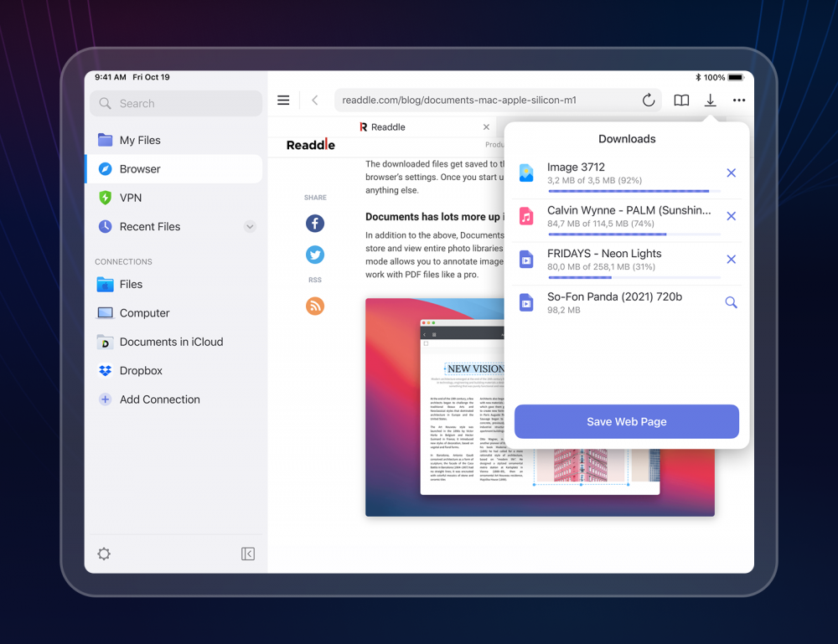Screen dimensions: 838x644
Task: Click the CONNECTIONS section header
Action: [123, 261]
